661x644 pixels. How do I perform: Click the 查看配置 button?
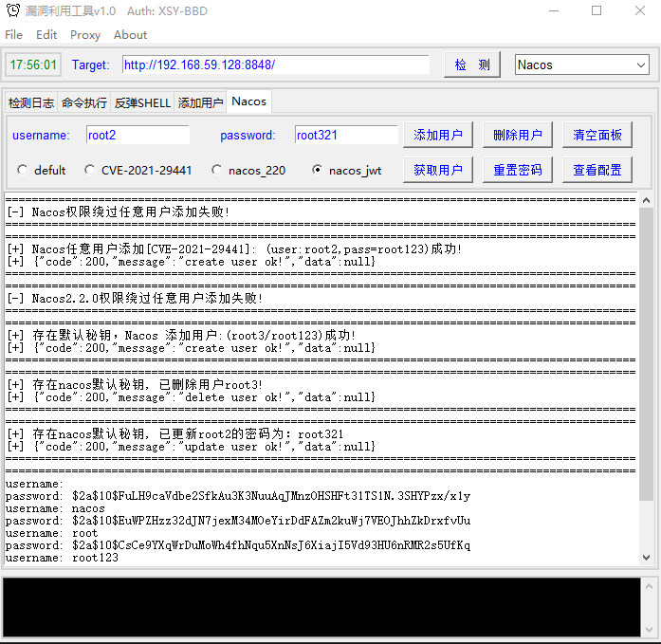597,170
